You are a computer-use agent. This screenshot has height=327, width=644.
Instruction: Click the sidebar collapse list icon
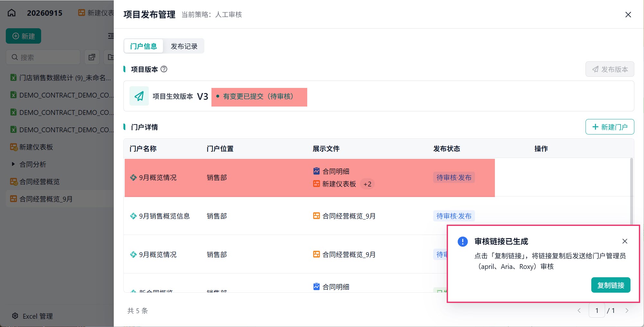pyautogui.click(x=111, y=36)
